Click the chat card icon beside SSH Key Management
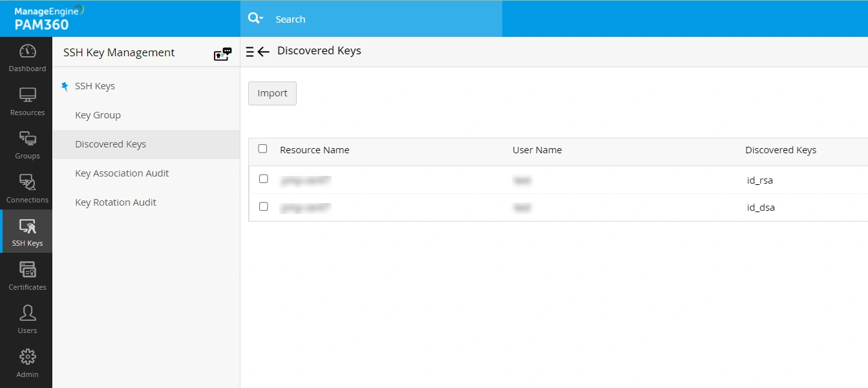The image size is (868, 388). [222, 54]
